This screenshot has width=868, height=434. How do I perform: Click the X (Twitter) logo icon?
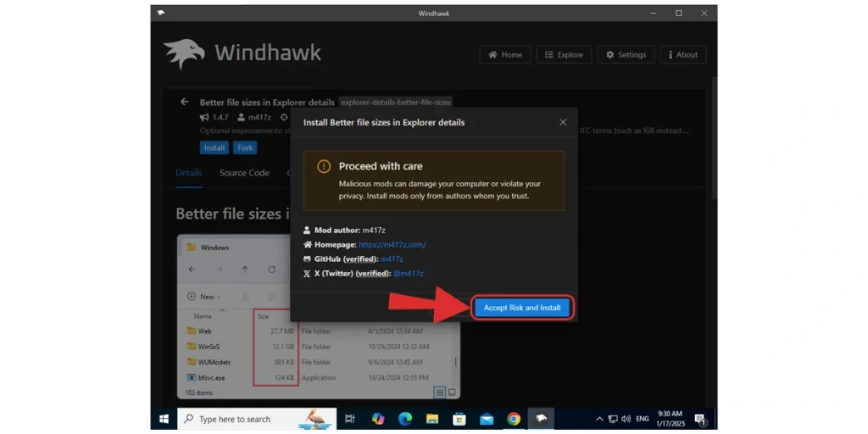[x=307, y=273]
